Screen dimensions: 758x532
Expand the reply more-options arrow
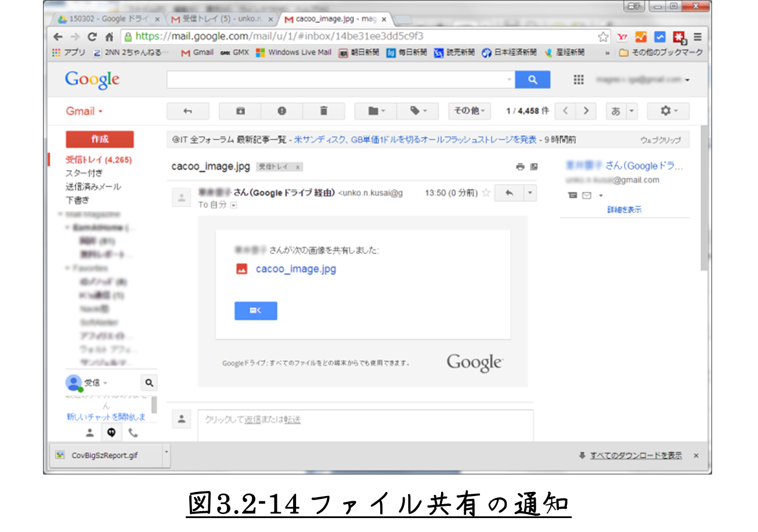530,193
